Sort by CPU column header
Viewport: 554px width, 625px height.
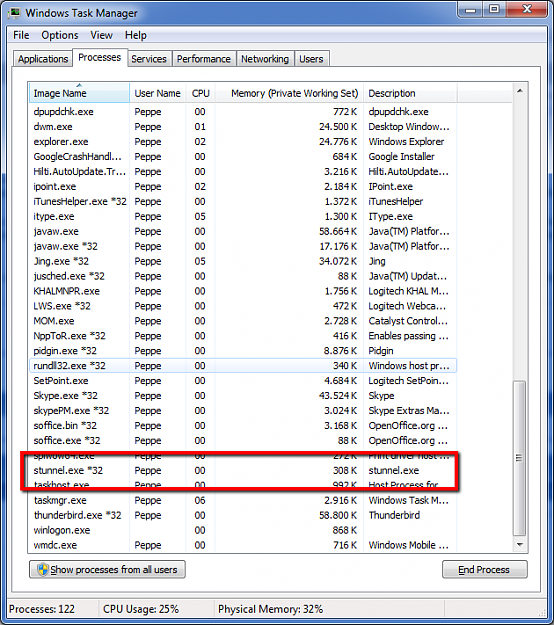pyautogui.click(x=200, y=93)
